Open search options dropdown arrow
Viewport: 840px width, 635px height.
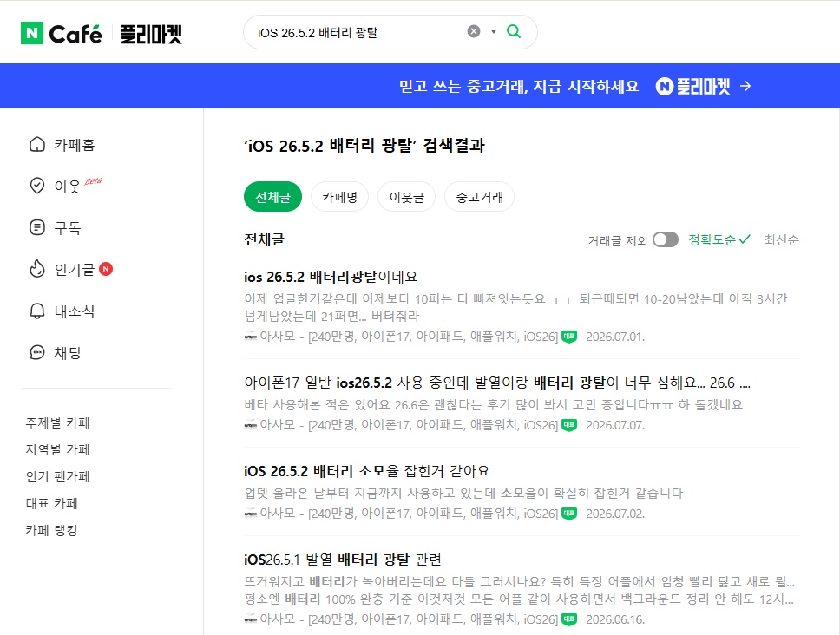(494, 32)
